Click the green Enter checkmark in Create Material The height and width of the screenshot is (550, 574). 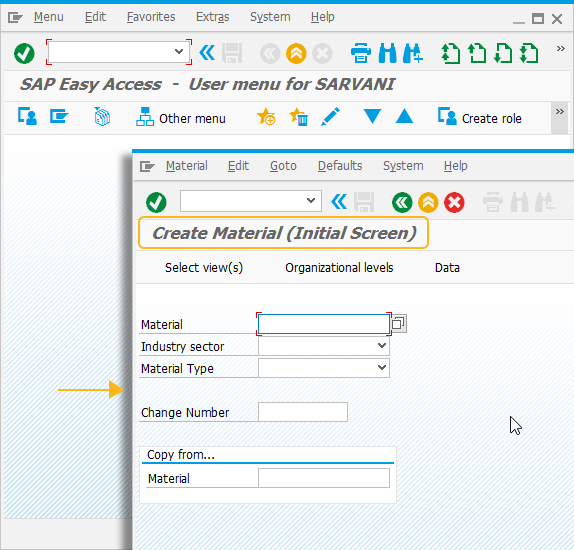[156, 202]
